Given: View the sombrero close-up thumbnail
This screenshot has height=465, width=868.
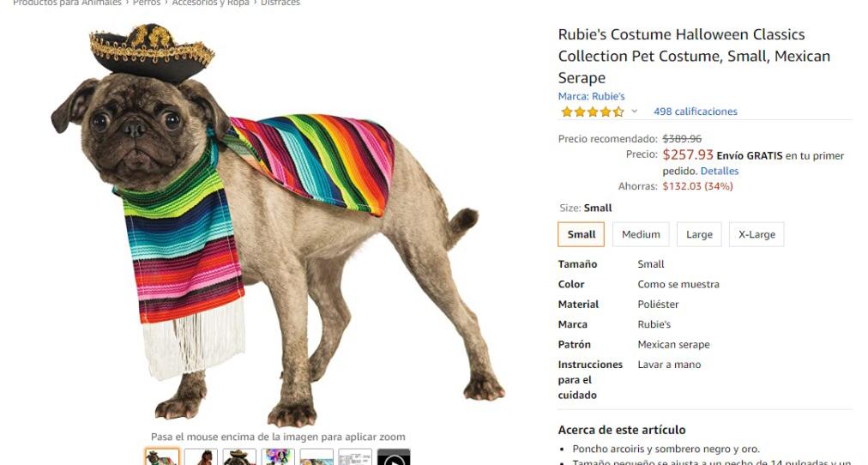Looking at the screenshot, I should (239, 457).
